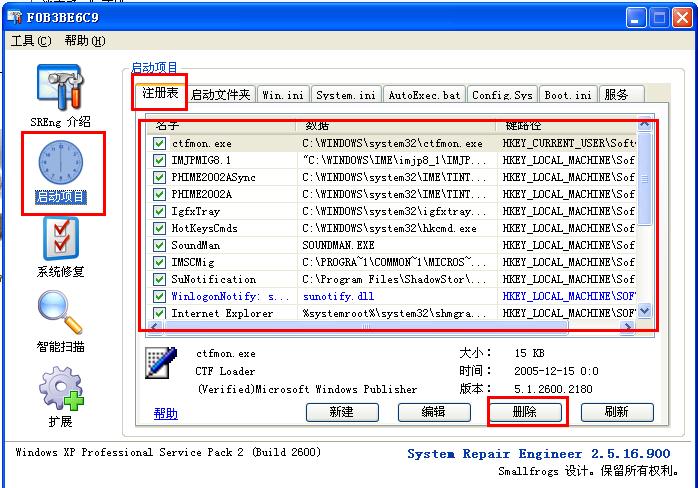This screenshot has width=698, height=488.
Task: Click the 新建 button
Action: tap(342, 412)
